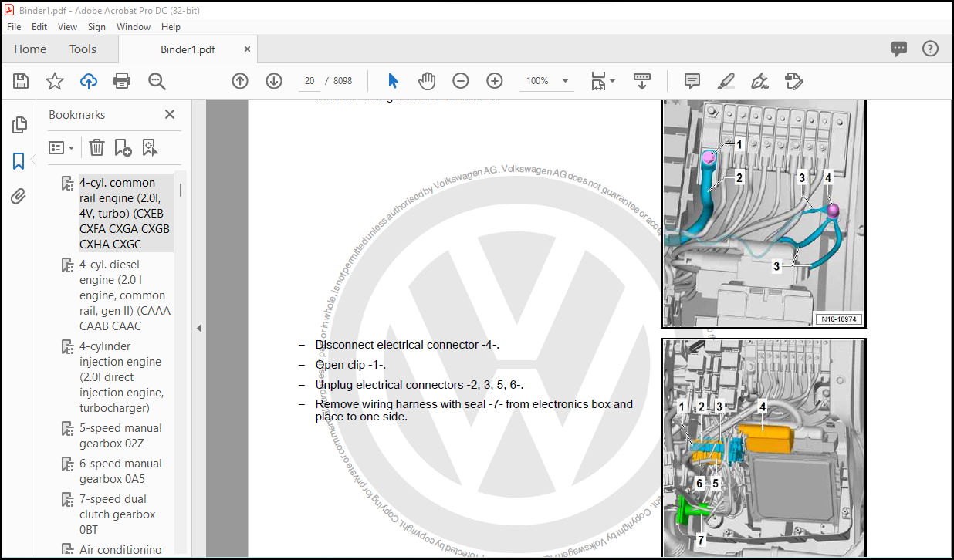Go to next page arrow
Viewport: 954px width, 560px height.
pos(274,81)
